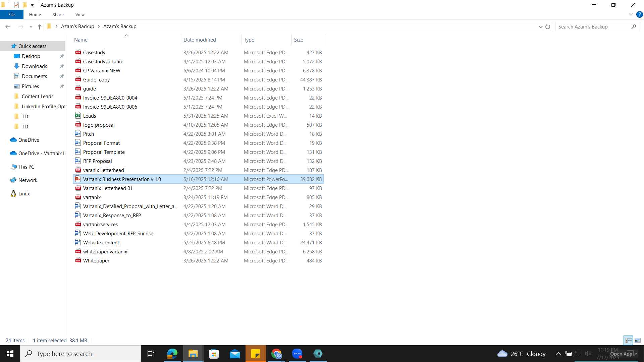Sort by the Size column header
This screenshot has width=644, height=362.
point(308,40)
